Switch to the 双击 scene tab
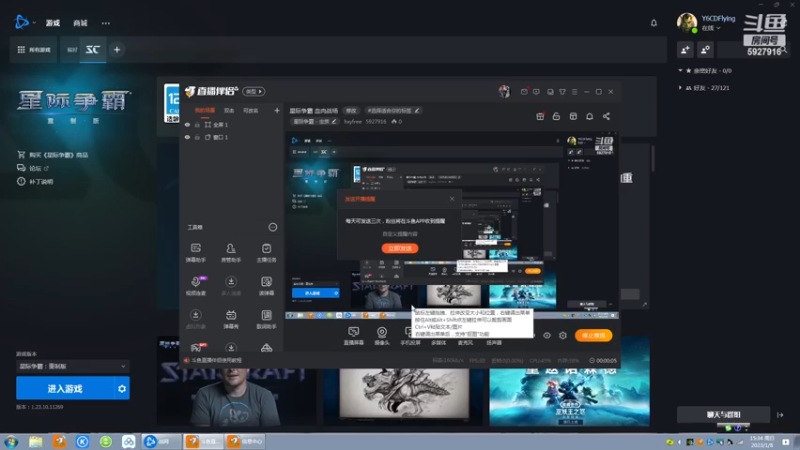This screenshot has height=450, width=800. click(x=229, y=111)
